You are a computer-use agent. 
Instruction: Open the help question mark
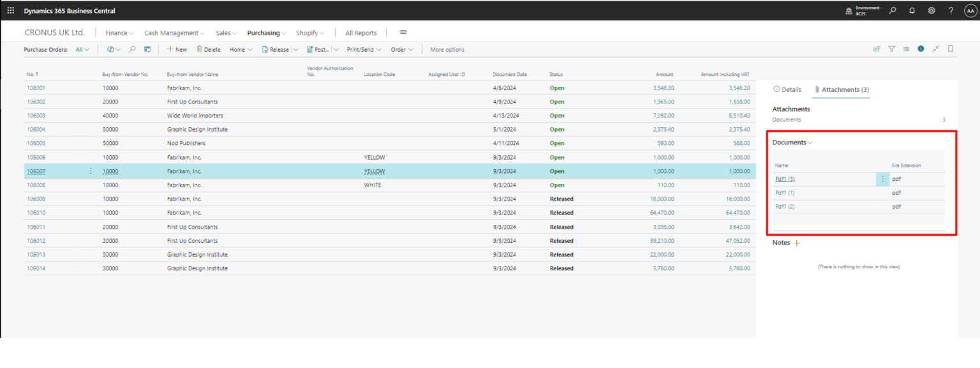[951, 10]
